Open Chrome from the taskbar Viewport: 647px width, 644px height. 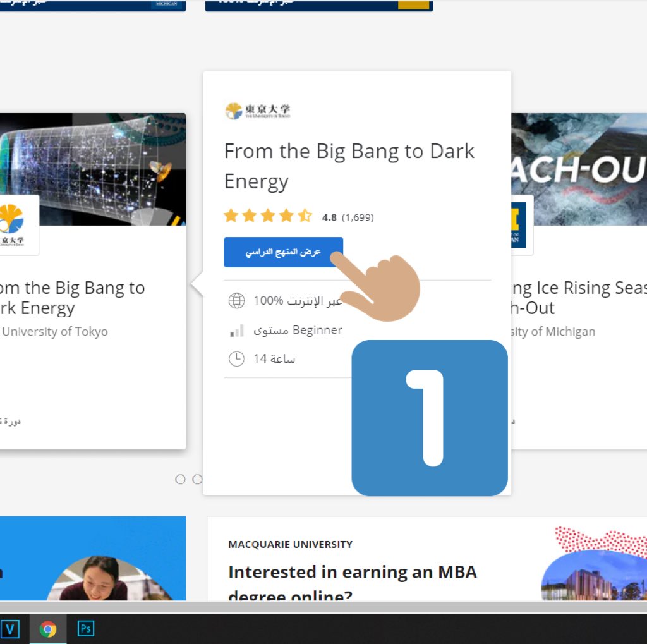tap(48, 629)
